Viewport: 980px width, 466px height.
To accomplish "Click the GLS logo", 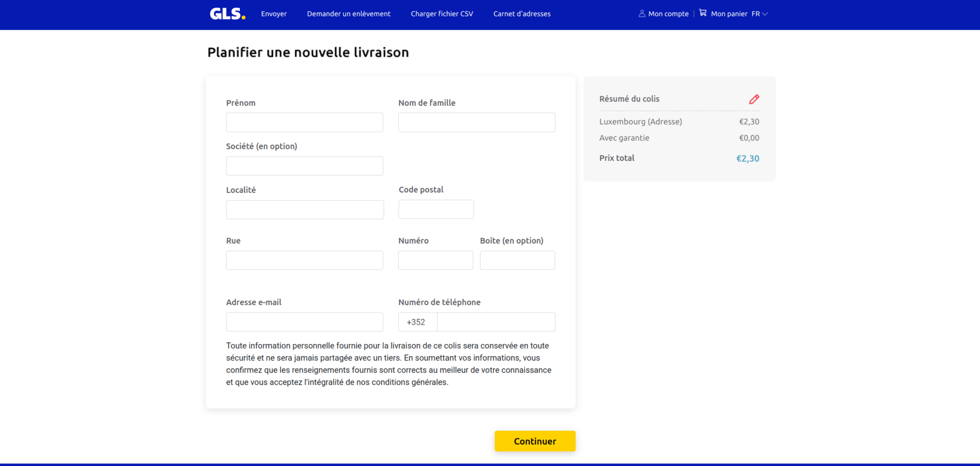I will [228, 14].
